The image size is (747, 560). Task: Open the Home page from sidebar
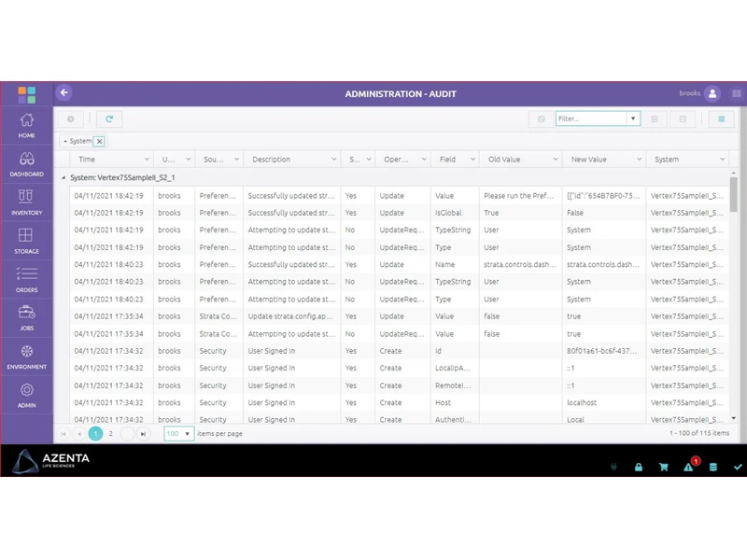tap(27, 124)
